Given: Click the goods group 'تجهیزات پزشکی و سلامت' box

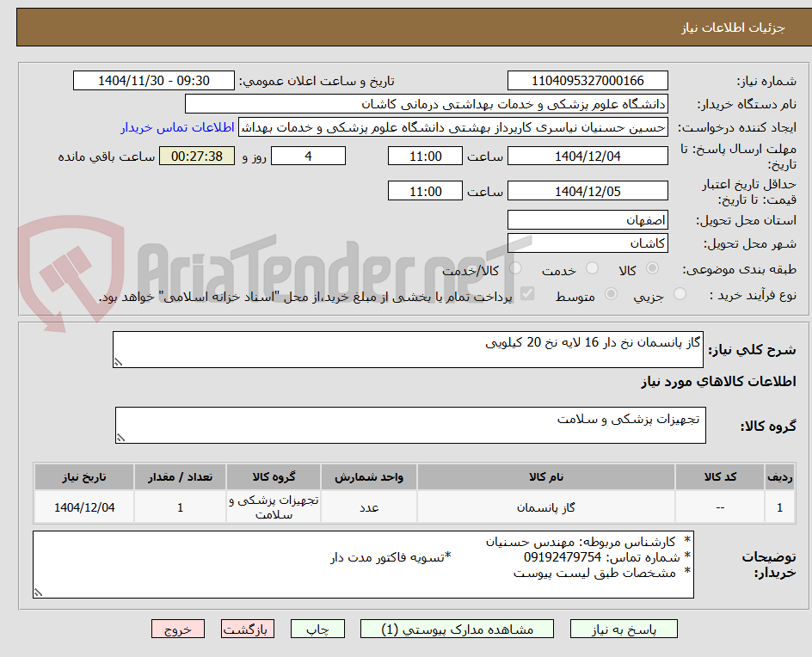Looking at the screenshot, I should [x=410, y=425].
